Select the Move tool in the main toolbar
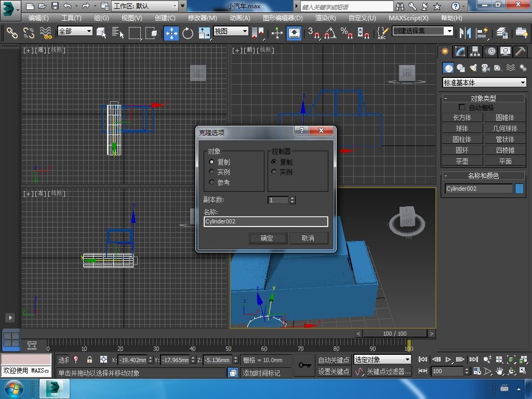 tap(171, 33)
